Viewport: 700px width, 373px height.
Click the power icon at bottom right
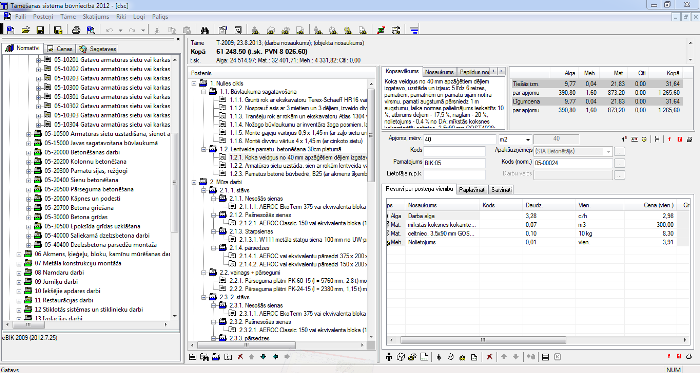click(690, 356)
